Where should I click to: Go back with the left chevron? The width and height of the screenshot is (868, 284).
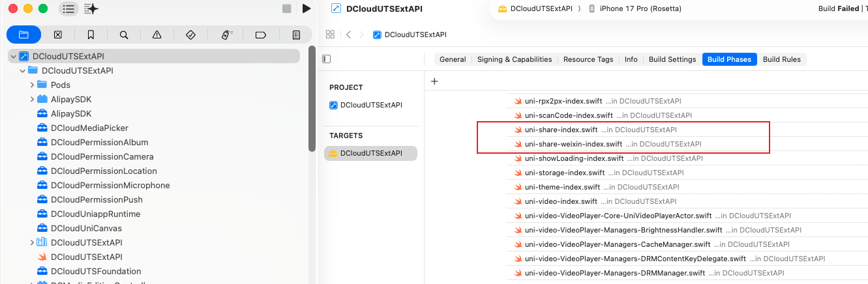[349, 35]
